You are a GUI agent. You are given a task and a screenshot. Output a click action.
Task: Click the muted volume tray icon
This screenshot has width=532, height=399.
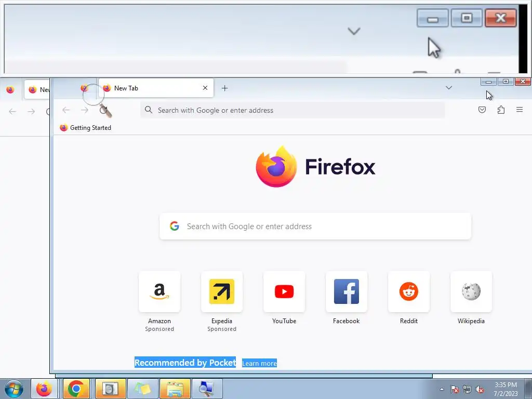480,389
